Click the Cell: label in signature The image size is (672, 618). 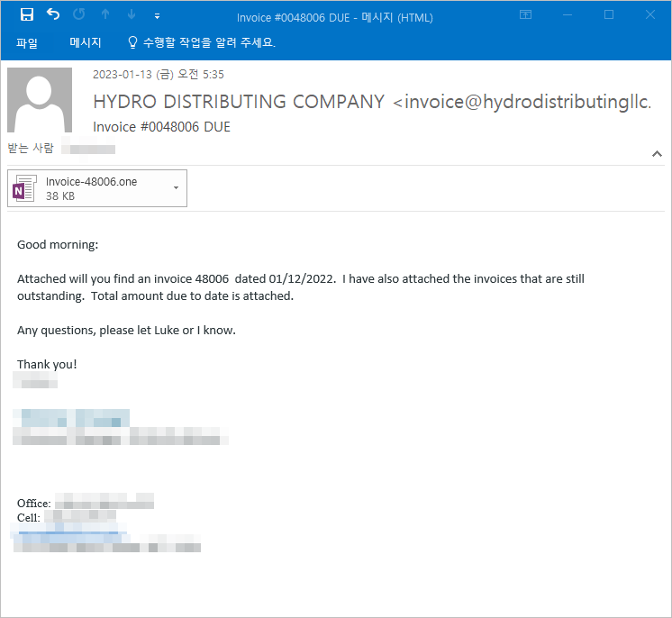point(29,518)
